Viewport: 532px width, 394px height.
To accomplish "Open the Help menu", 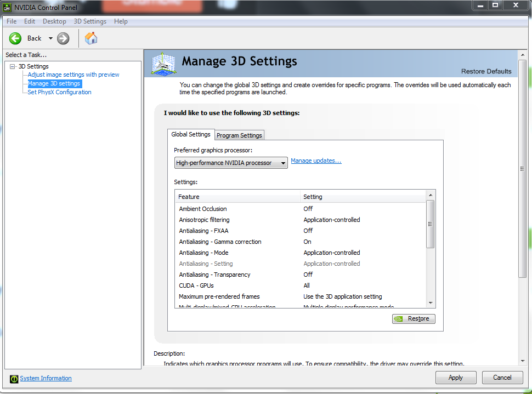I will coord(121,21).
